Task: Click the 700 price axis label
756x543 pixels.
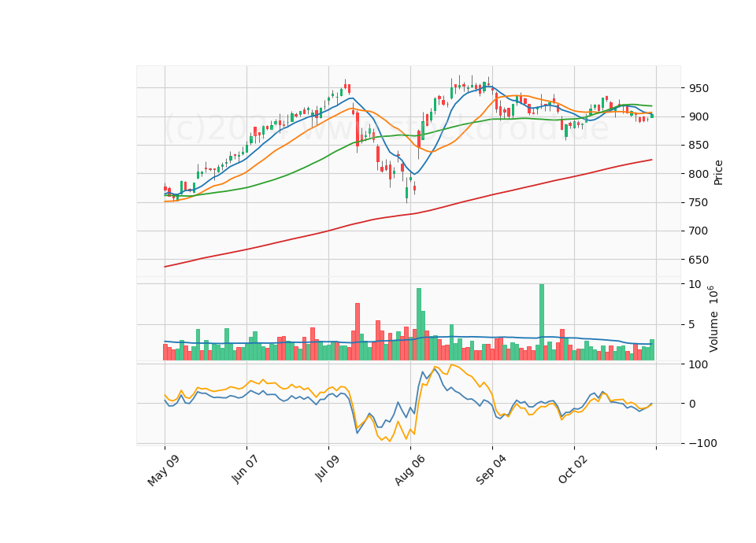Action: pos(699,231)
